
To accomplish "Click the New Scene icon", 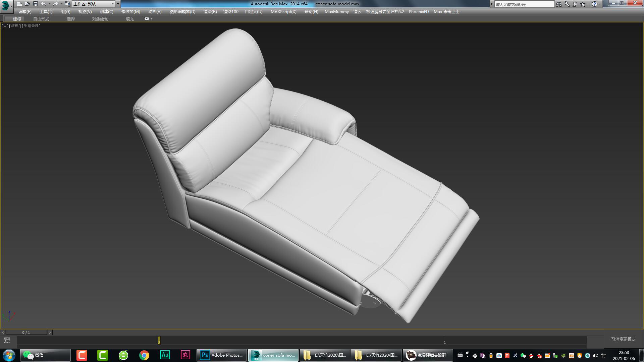I will (x=19, y=4).
